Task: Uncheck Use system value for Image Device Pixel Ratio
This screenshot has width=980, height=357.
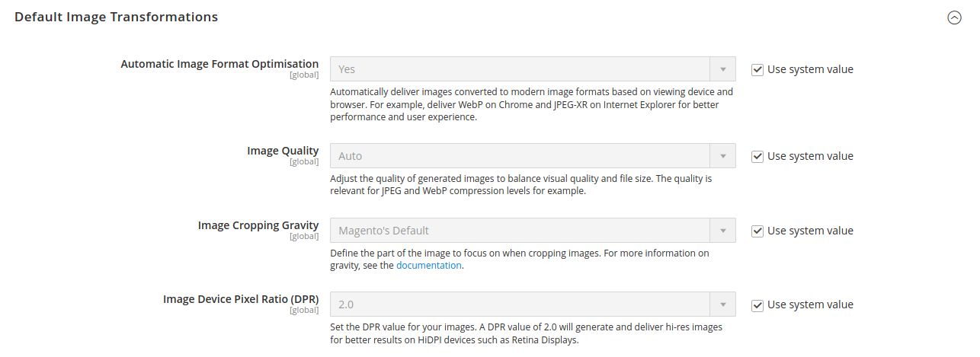Action: (x=757, y=304)
